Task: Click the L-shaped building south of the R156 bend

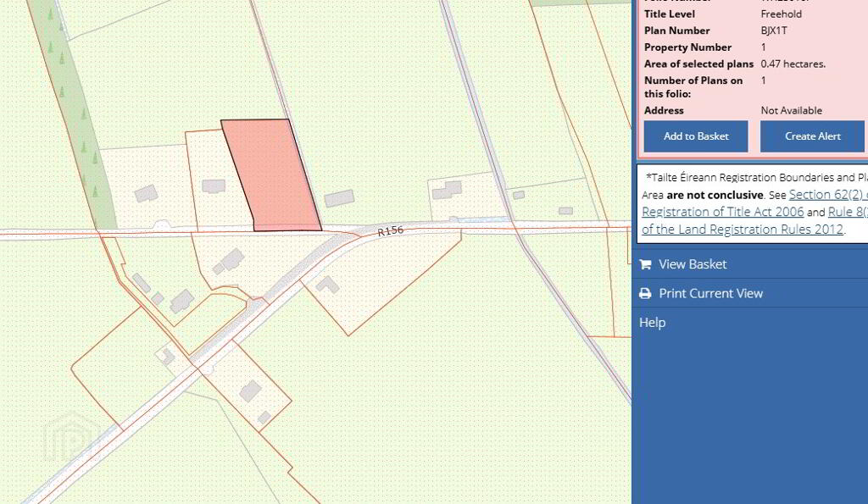Action: [x=327, y=285]
